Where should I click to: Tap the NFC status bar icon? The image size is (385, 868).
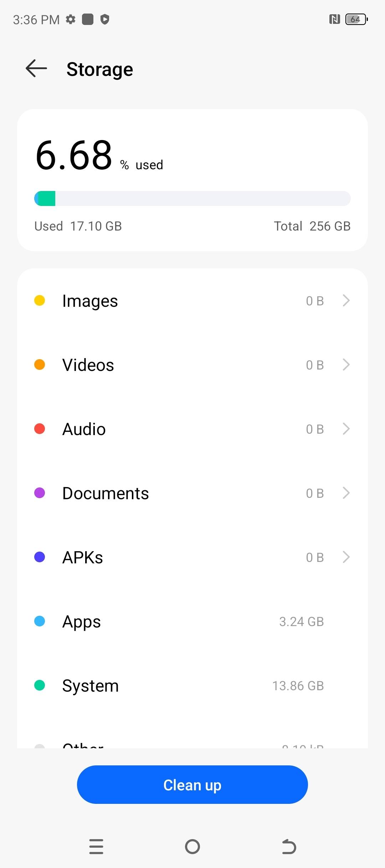click(x=334, y=19)
